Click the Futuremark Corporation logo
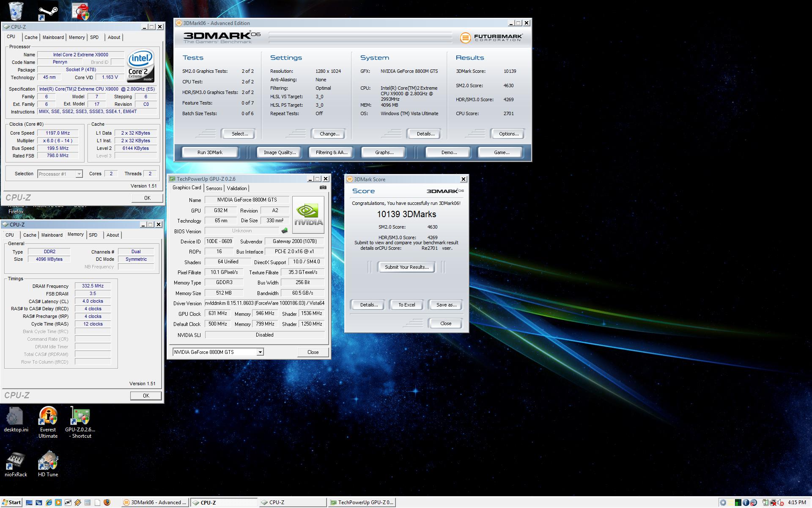The width and height of the screenshot is (812, 508). [491, 38]
